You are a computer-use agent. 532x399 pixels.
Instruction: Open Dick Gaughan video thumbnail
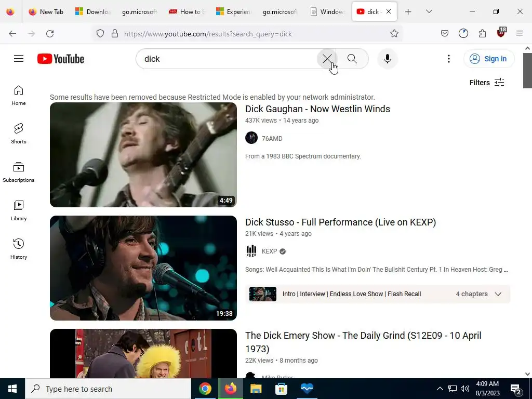143,155
